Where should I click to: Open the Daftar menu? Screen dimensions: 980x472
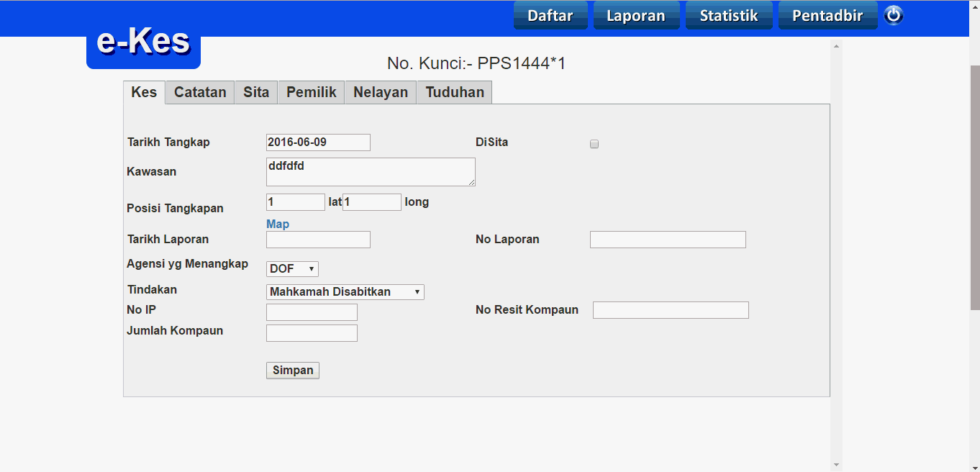[550, 16]
